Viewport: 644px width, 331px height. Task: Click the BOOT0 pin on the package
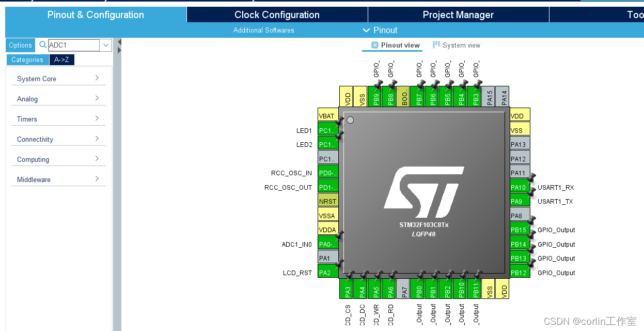pyautogui.click(x=404, y=96)
